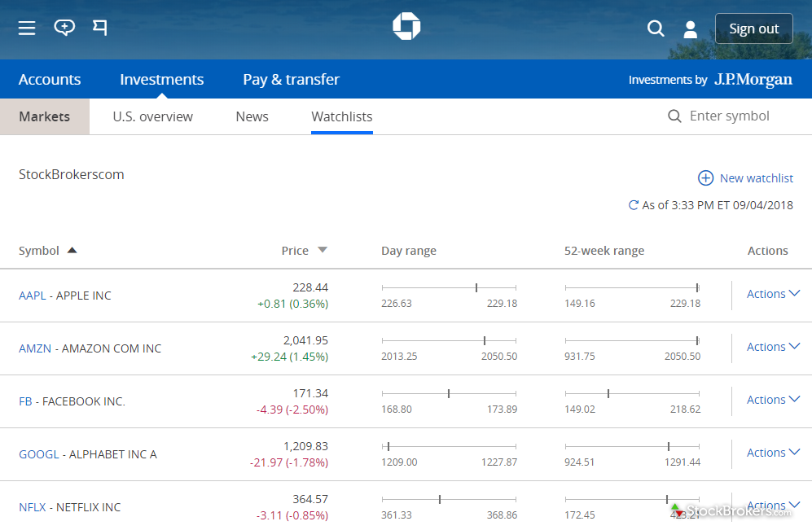812x530 pixels.
Task: Open the NFLX symbol link
Action: coord(32,506)
